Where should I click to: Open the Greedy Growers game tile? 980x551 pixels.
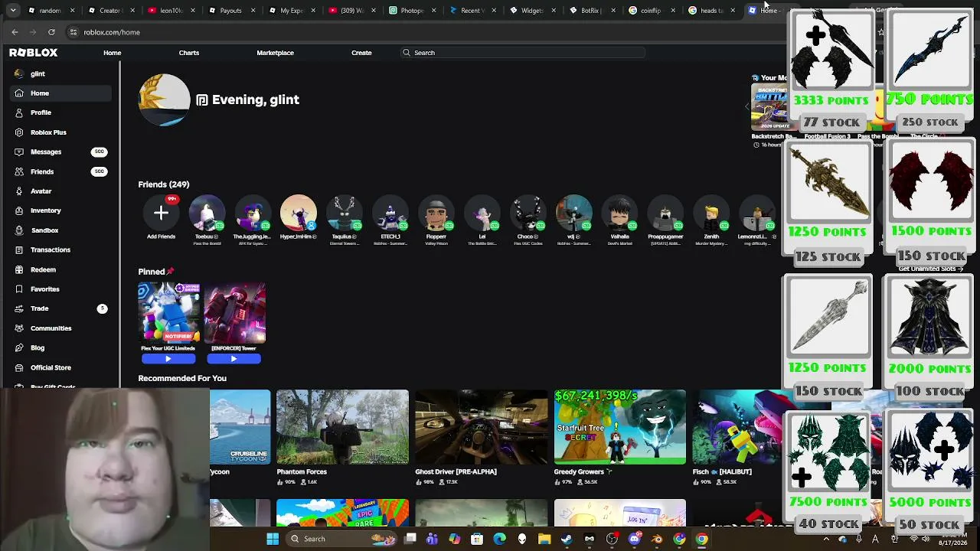tap(619, 427)
